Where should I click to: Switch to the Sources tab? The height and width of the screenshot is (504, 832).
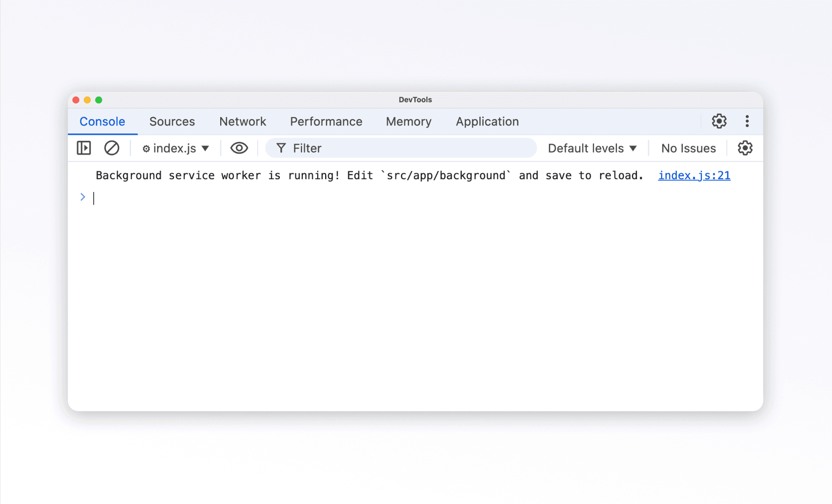172,122
